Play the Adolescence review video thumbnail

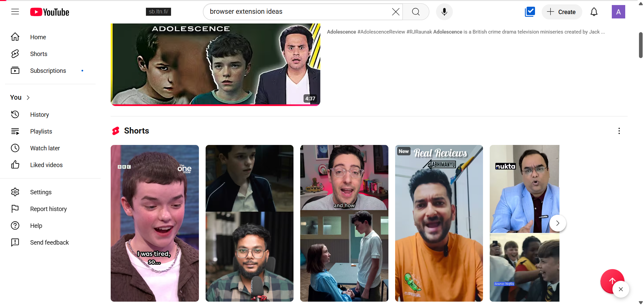(x=215, y=64)
